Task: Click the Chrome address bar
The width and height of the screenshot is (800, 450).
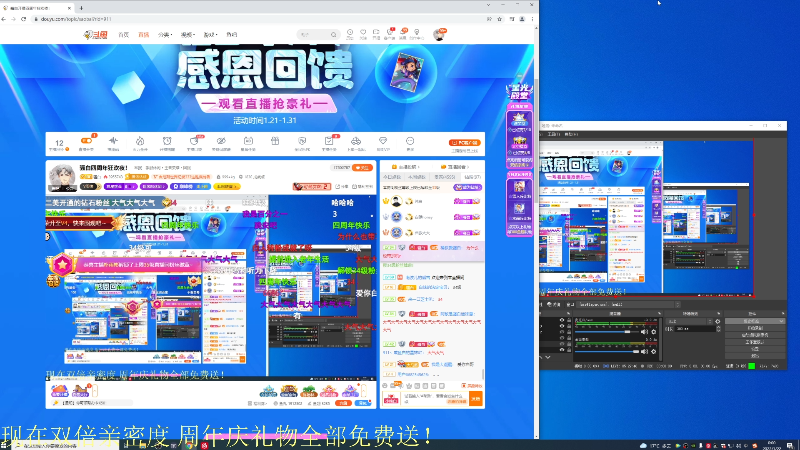Action: coord(260,19)
